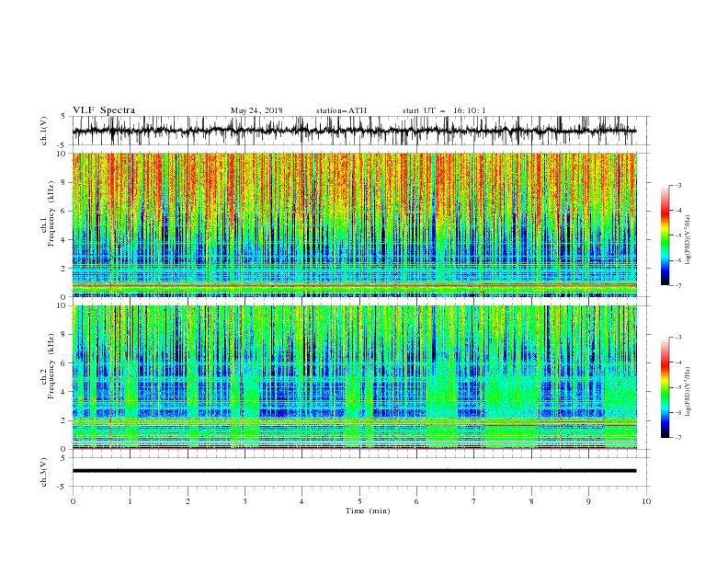Click time axis tick label 7
Screen dimensions: 728x563
coord(474,501)
